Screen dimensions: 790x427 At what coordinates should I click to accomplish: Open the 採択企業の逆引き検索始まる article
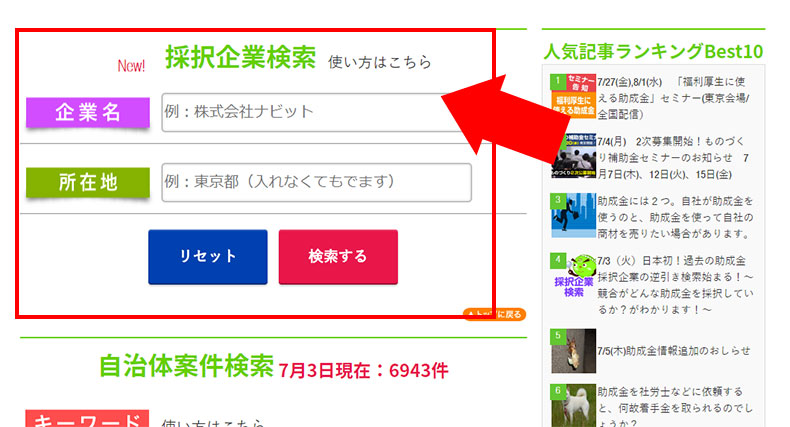tap(674, 284)
